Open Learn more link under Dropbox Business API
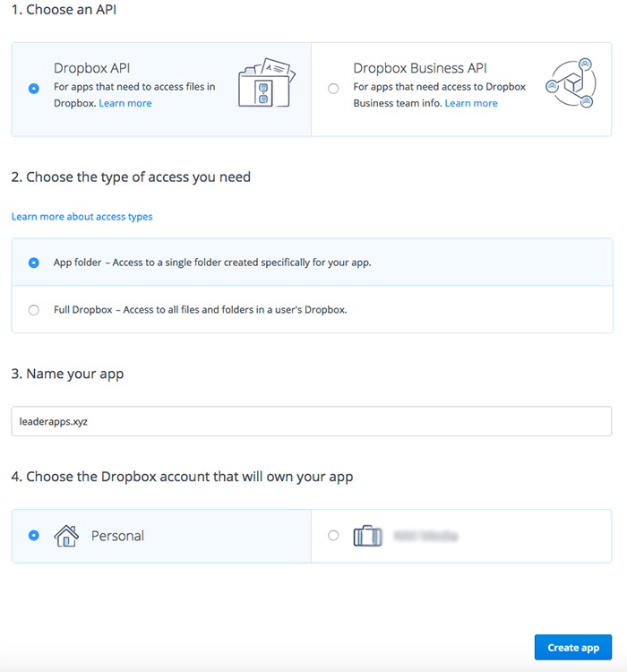Viewport: 627px width, 672px height. point(471,103)
